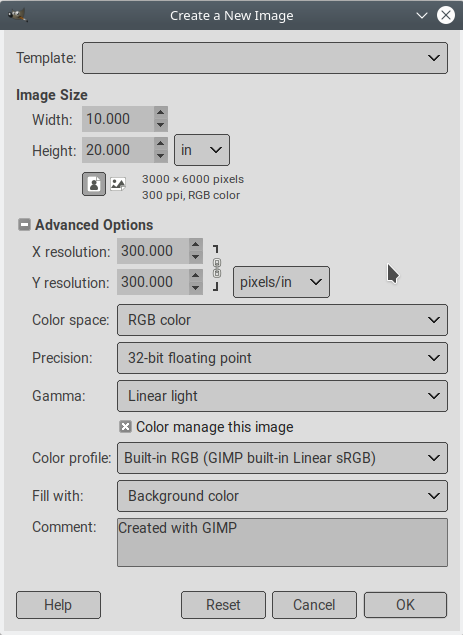
Task: Click the GIMP Wilber icon in title bar
Action: coord(17,15)
